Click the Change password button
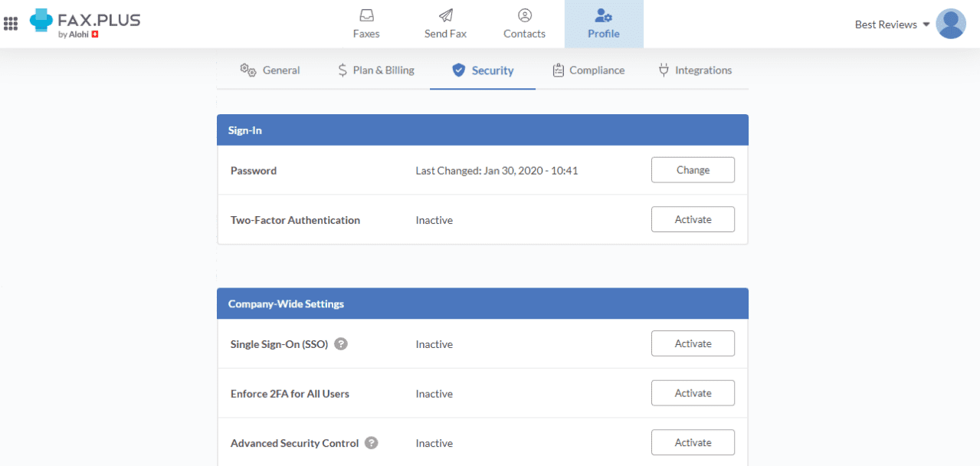Screen dimensions: 980x466 (692, 169)
